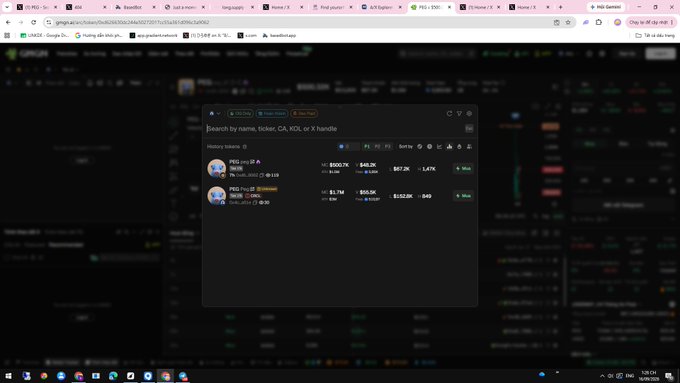The height and width of the screenshot is (383, 680).
Task: Switch to the A/X Explorer browser tab
Action: pyautogui.click(x=381, y=7)
